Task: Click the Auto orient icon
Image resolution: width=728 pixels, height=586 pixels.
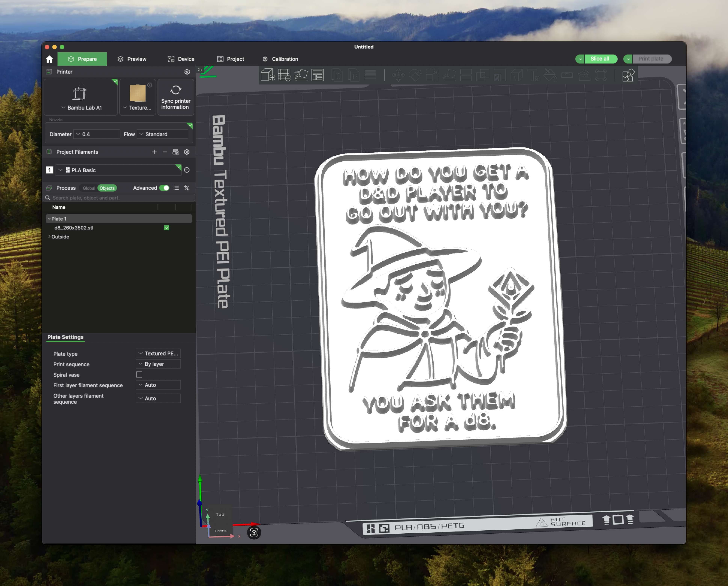Action: (x=301, y=75)
